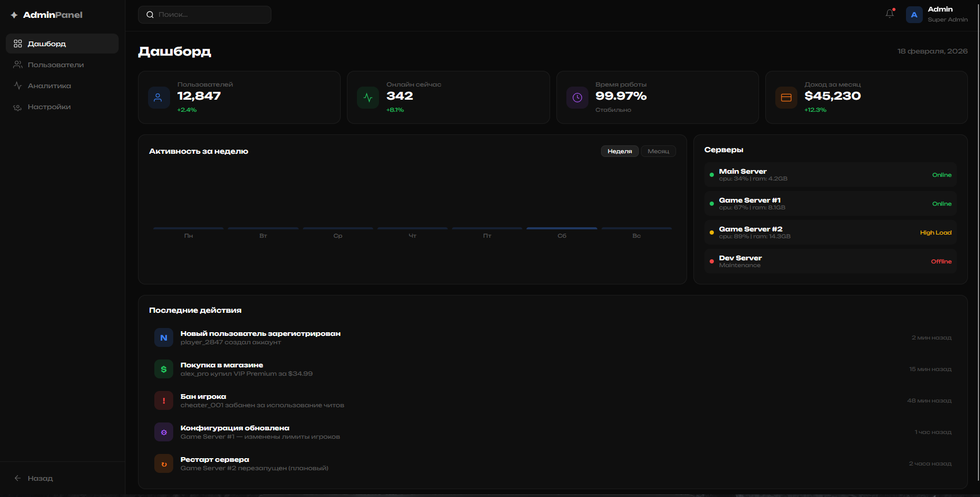Image resolution: width=980 pixels, height=497 pixels.
Task: Expand the Game Server #2 High Load entry
Action: tap(830, 232)
